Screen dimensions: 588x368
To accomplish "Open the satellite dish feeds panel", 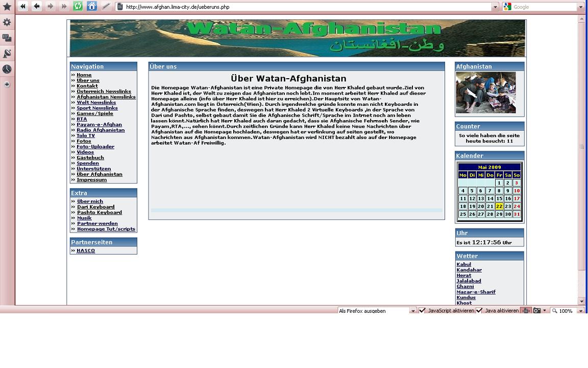I will [x=7, y=54].
